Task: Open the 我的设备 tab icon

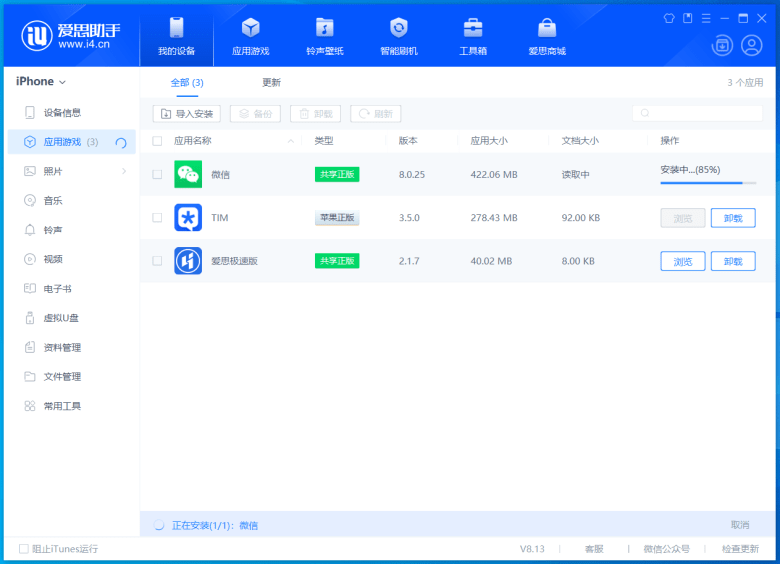Action: [x=177, y=28]
